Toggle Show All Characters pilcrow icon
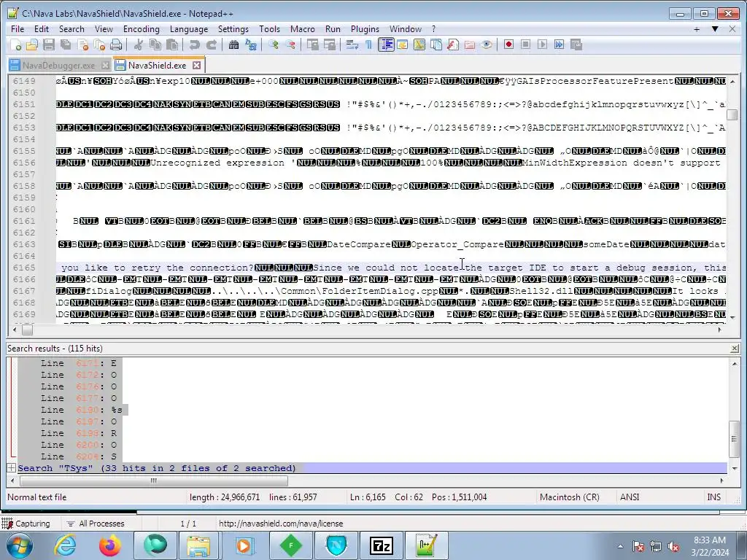 pos(368,44)
